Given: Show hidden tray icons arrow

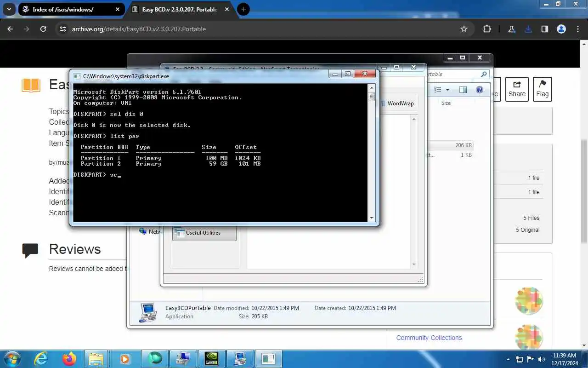Looking at the screenshot, I should [x=508, y=359].
